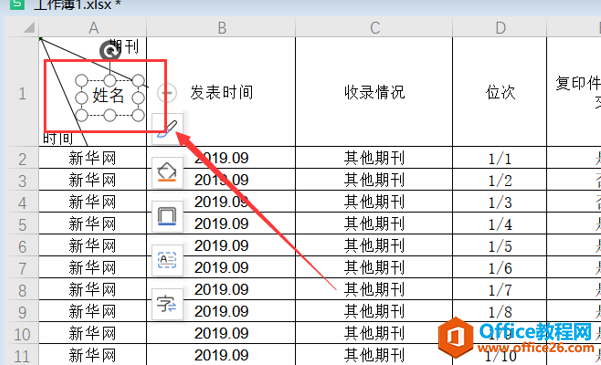
Task: Select row 8 header
Action: point(22,289)
